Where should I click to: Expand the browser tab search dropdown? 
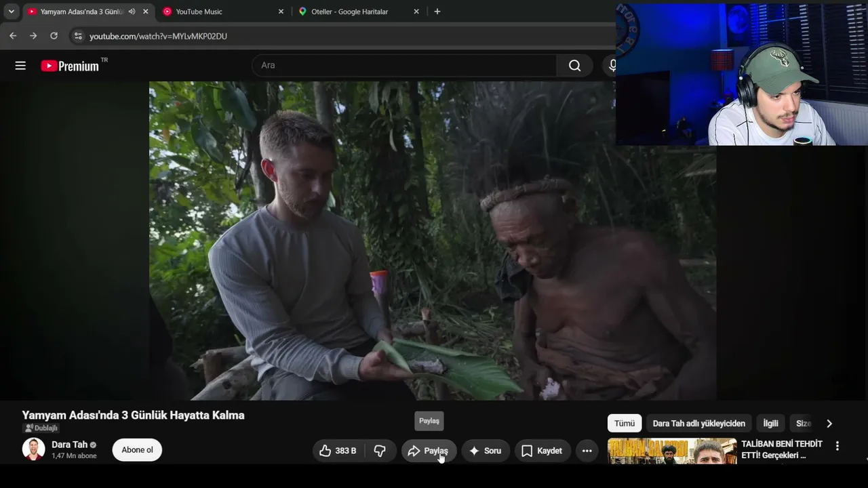11,12
